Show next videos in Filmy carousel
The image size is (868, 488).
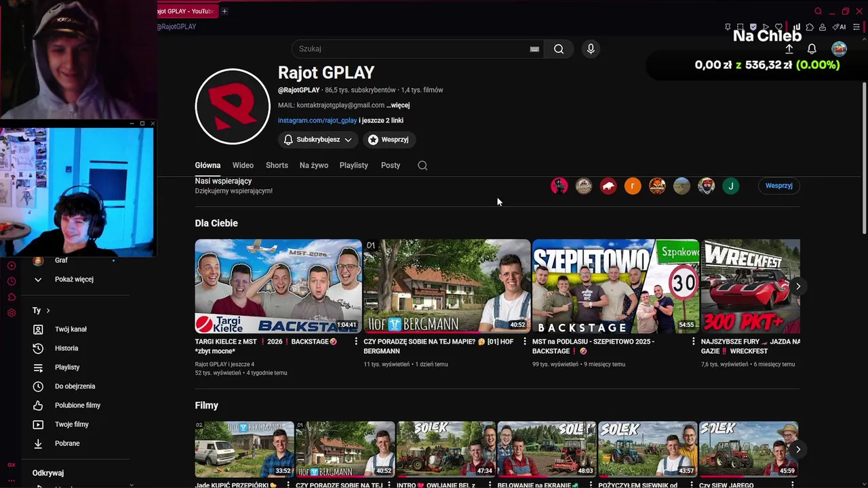(798, 449)
